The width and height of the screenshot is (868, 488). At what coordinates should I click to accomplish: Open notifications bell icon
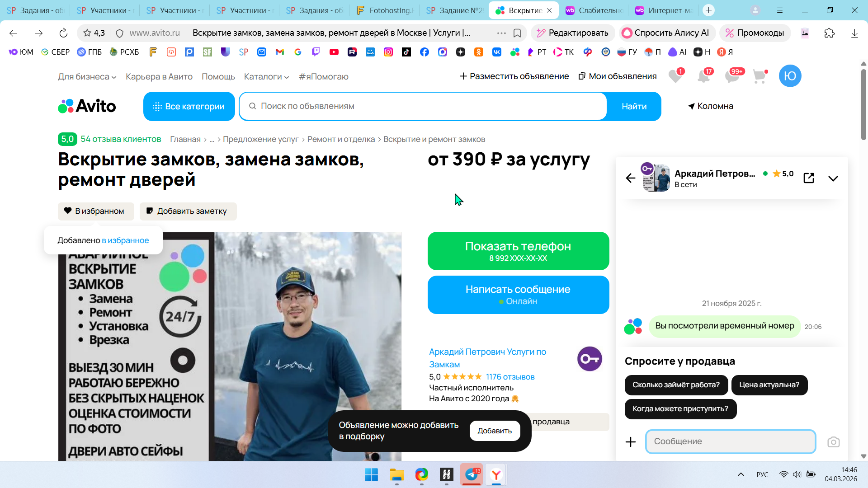click(703, 76)
